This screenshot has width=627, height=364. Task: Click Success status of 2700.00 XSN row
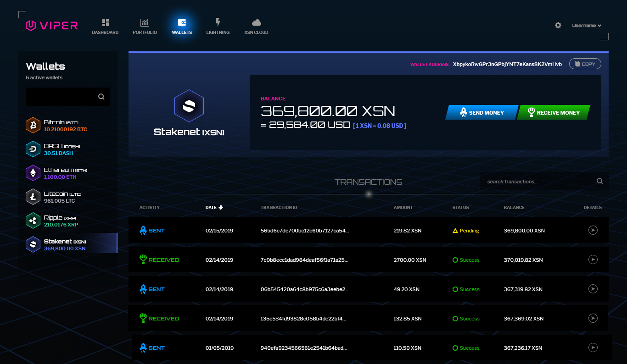466,260
